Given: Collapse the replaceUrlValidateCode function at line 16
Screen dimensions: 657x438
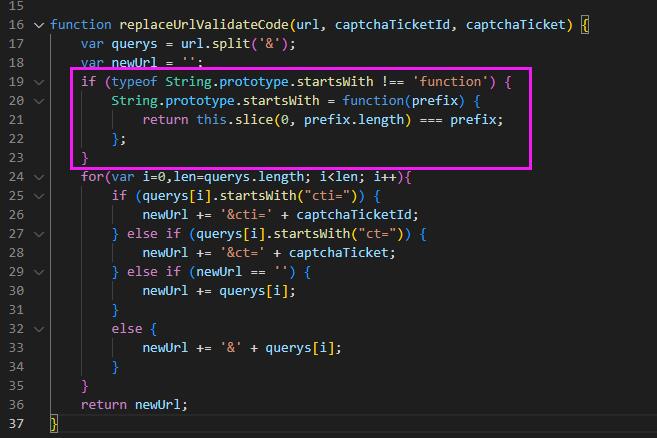Looking at the screenshot, I should [x=39, y=24].
